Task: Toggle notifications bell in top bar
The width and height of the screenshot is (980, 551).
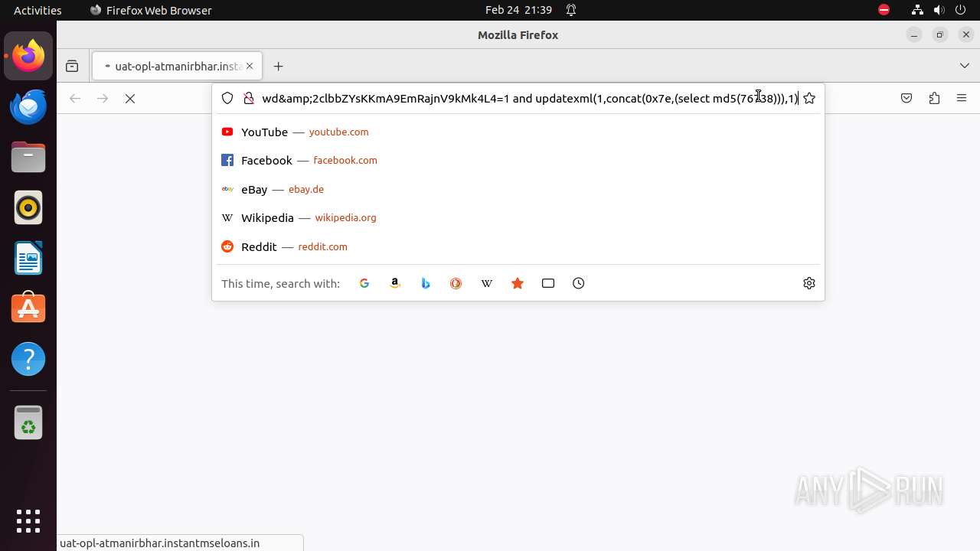Action: [571, 10]
